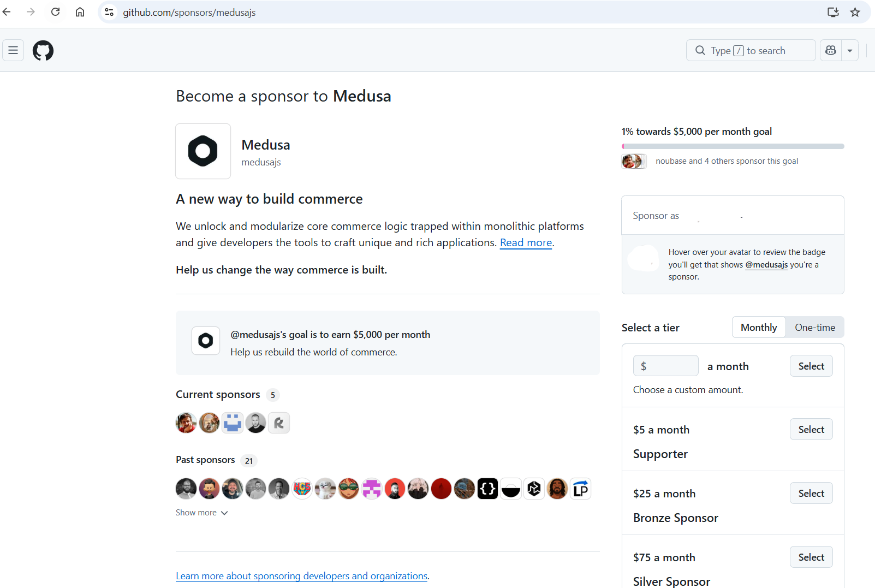Image resolution: width=875 pixels, height=588 pixels.
Task: Click the Medusa organization avatar
Action: coord(203,151)
